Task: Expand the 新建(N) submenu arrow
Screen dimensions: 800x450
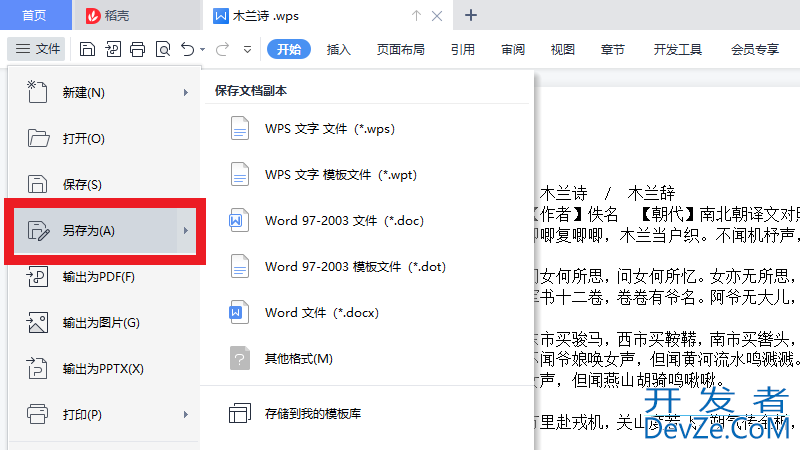Action: [186, 92]
